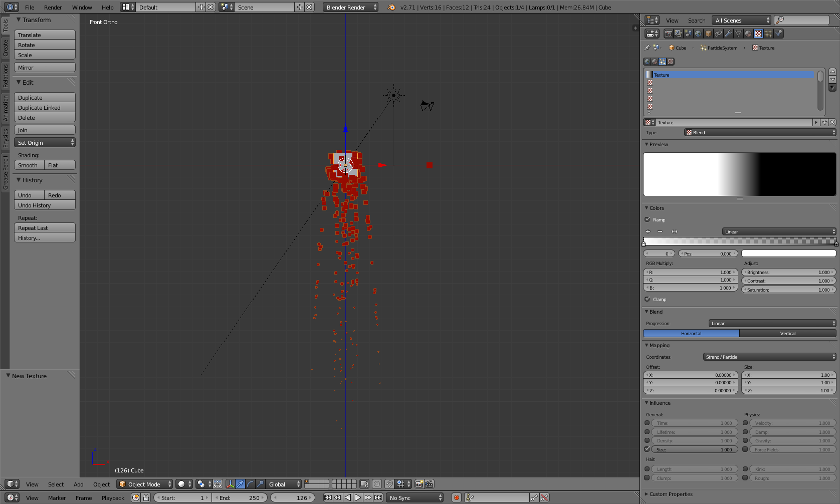Viewport: 840px width, 504px height.
Task: Open the Object properties cube tab
Action: (708, 34)
